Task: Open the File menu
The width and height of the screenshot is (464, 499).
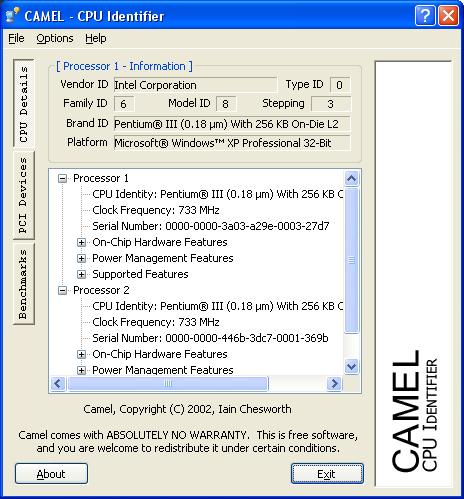Action: pyautogui.click(x=16, y=38)
